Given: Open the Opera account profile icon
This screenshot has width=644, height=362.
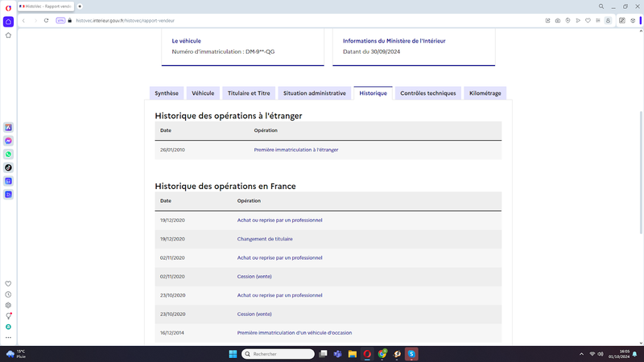Looking at the screenshot, I should (x=609, y=21).
